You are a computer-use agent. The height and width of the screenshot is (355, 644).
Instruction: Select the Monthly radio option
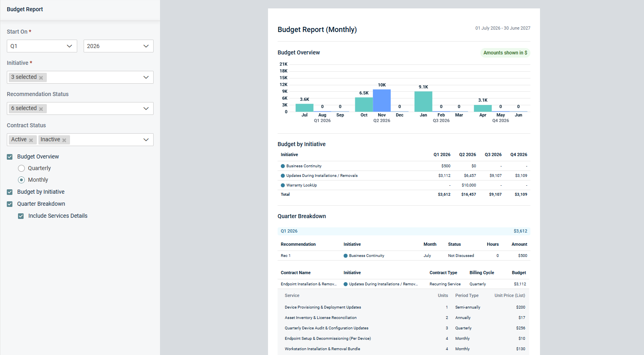[x=22, y=180]
